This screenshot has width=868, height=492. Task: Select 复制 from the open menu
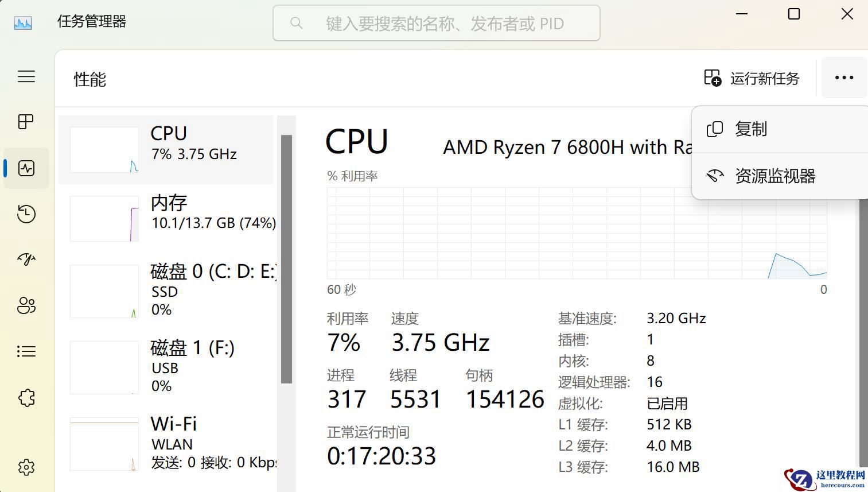750,129
